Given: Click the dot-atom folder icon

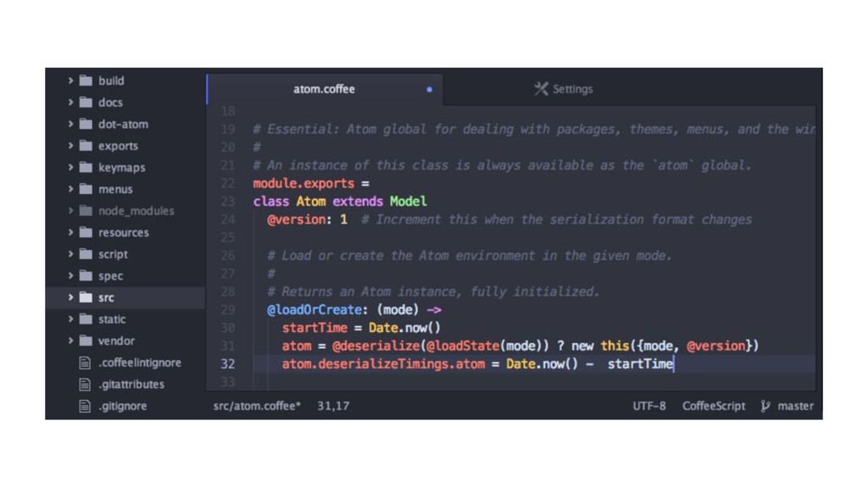Looking at the screenshot, I should 86,124.
